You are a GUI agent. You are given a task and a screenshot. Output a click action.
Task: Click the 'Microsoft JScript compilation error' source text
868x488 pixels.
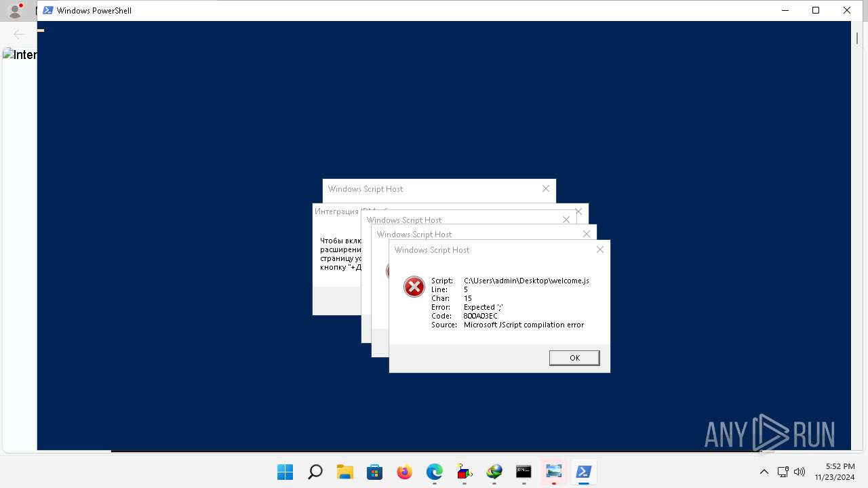point(524,325)
